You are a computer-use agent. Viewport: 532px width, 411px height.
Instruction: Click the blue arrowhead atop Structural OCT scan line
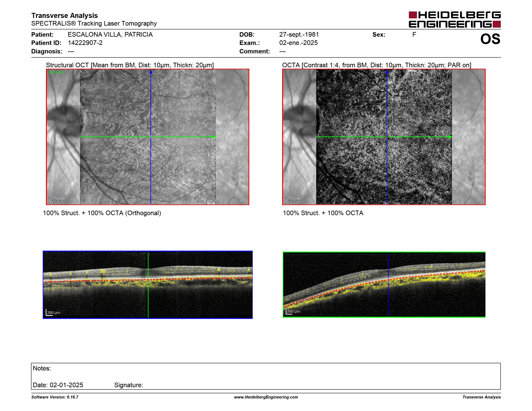(151, 72)
